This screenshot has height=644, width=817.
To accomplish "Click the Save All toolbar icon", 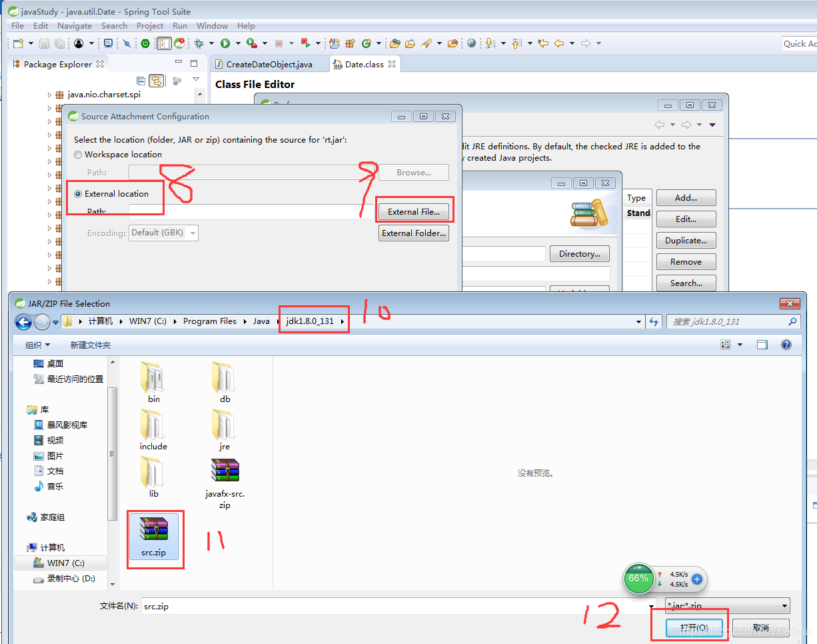I will tap(59, 43).
